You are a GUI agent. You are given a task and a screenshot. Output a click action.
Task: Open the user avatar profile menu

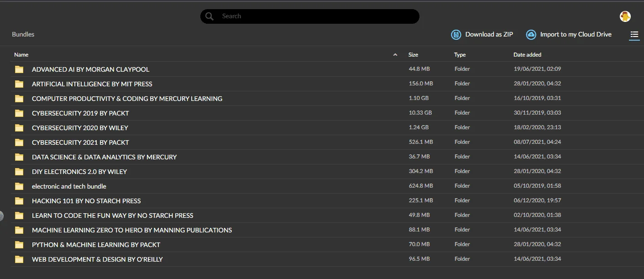point(625,16)
